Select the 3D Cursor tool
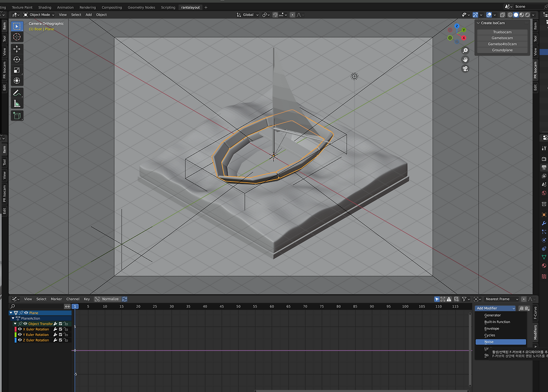 pos(17,37)
